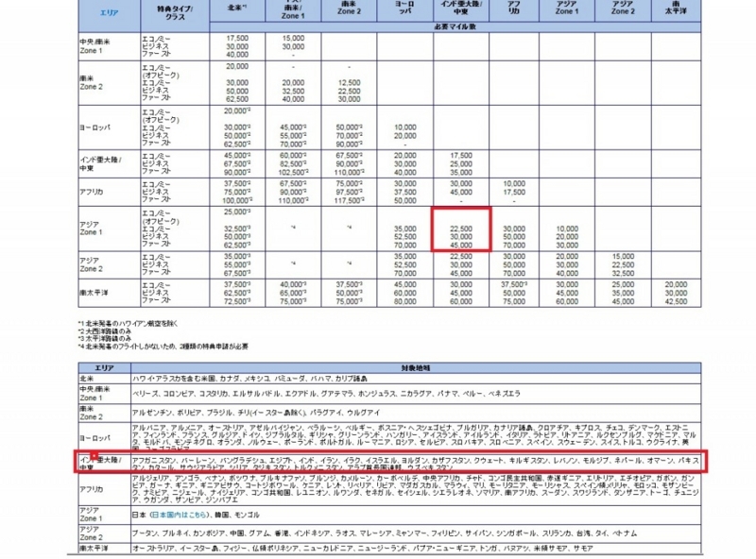This screenshot has height=559, width=756.
Task: Click the エリア header in the miles chart
Action: (109, 13)
